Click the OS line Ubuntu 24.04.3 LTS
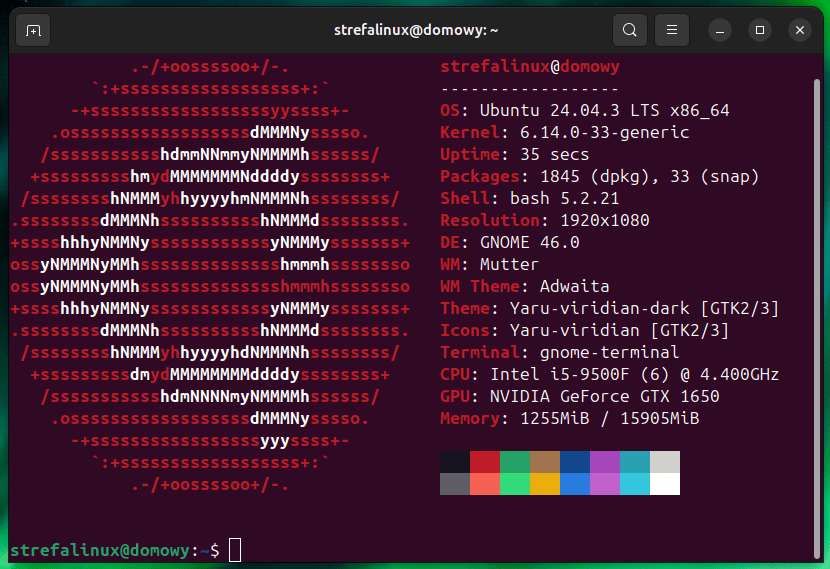Image resolution: width=830 pixels, height=569 pixels. coord(584,110)
